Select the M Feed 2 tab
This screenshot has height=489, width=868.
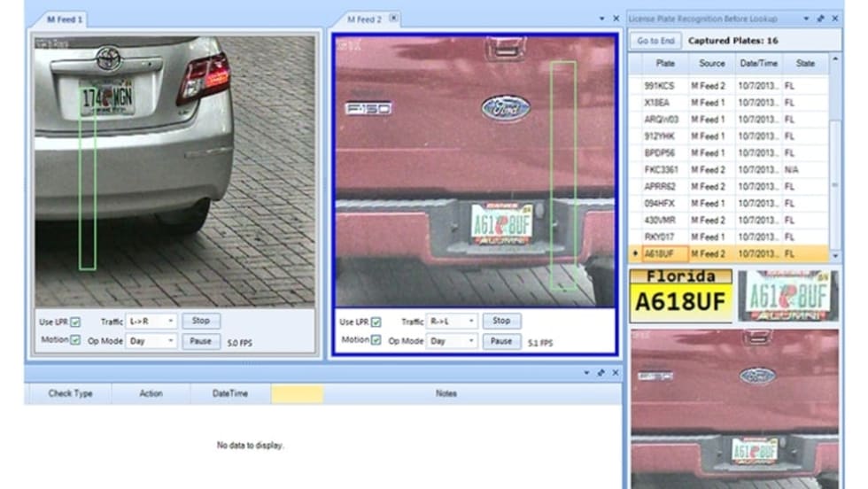364,19
